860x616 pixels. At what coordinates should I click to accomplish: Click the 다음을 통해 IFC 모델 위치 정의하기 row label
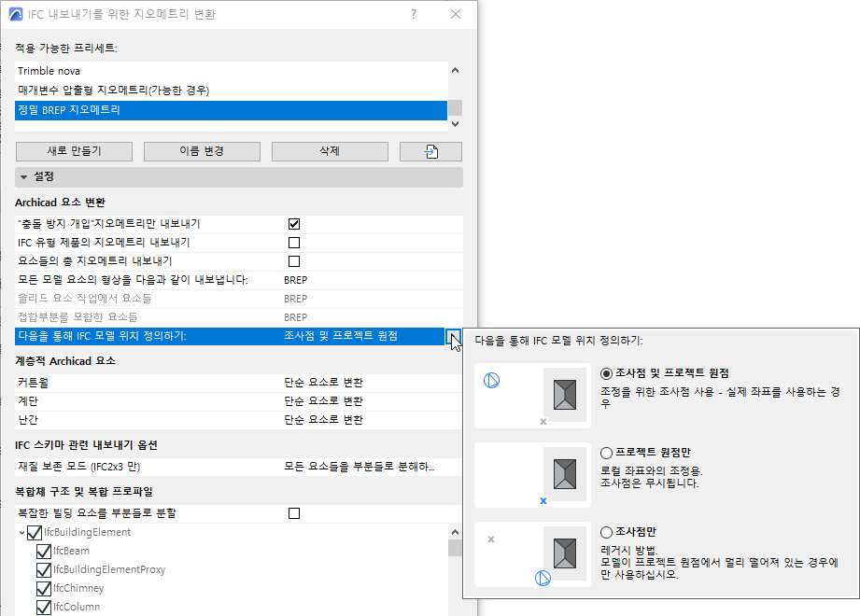coord(102,336)
